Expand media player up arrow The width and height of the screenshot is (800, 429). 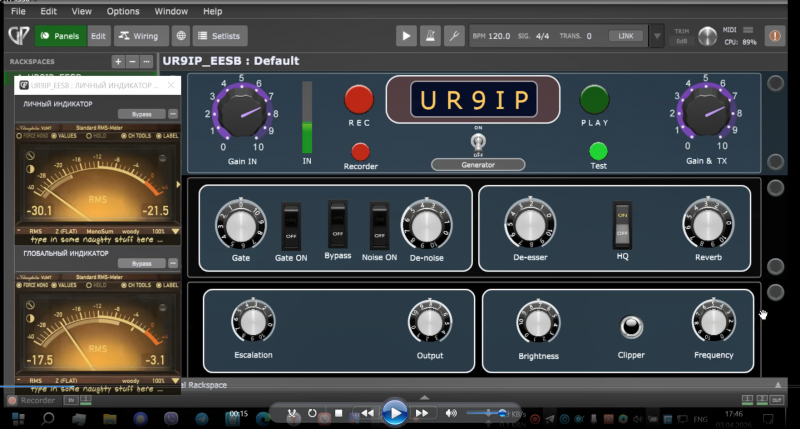[424, 397]
